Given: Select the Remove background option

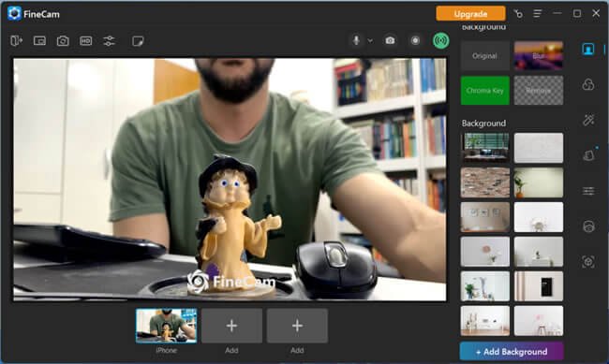Looking at the screenshot, I should pyautogui.click(x=539, y=91).
